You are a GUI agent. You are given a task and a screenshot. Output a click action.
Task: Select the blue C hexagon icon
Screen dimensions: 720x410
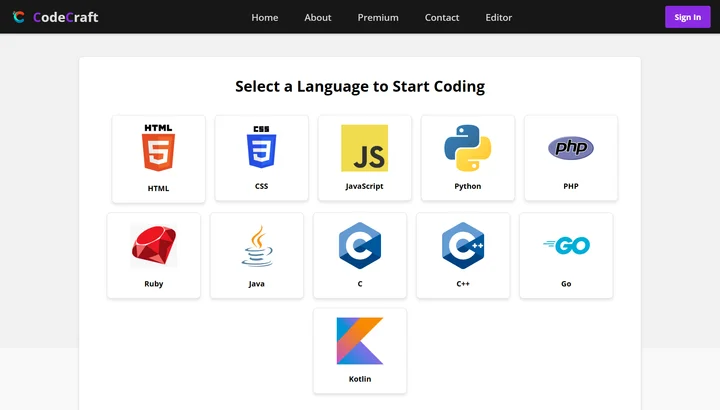tap(360, 246)
